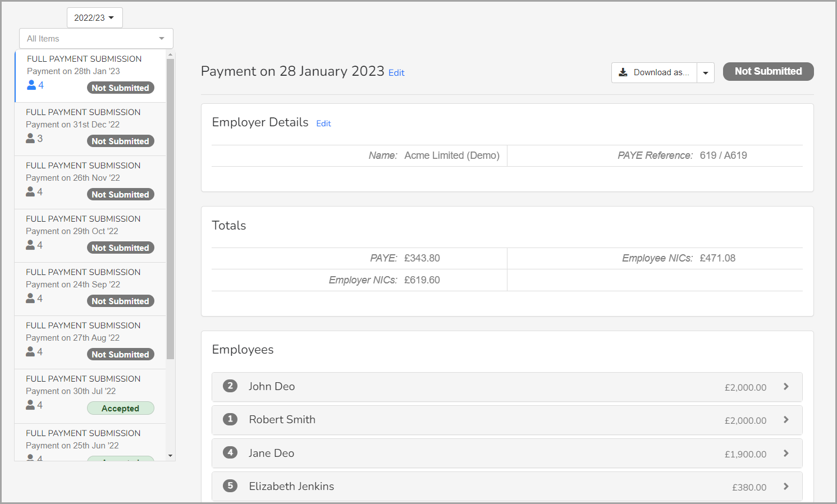Click Employee NICs value £471.08

tap(717, 258)
